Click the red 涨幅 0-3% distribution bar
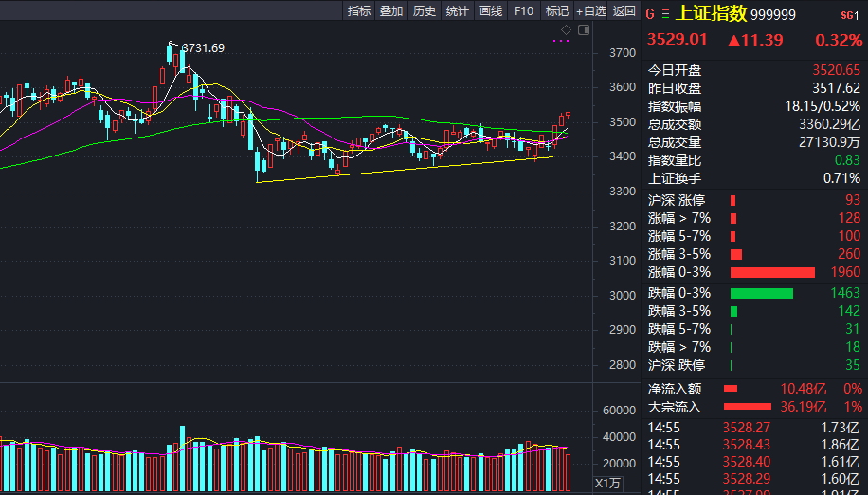The width and height of the screenshot is (868, 495). (x=772, y=273)
